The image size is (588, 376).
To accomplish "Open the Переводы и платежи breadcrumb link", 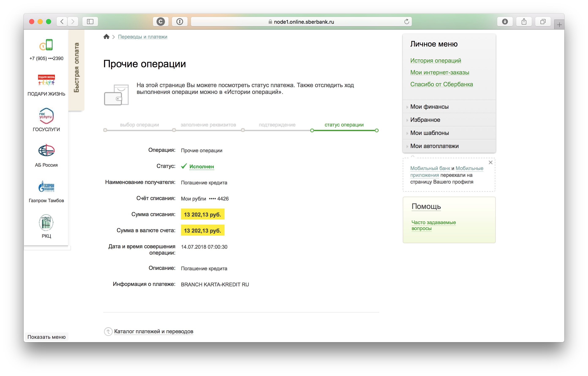I will coord(143,37).
